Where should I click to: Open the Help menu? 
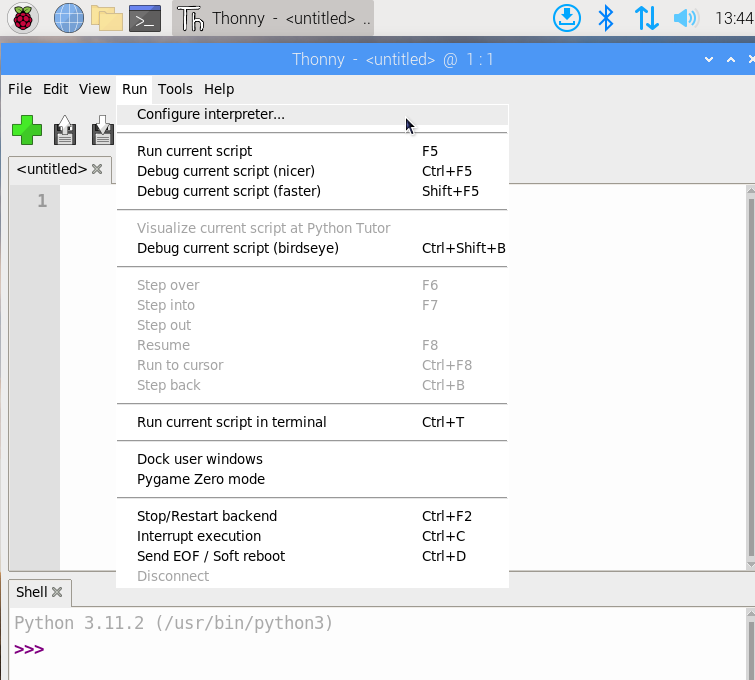pyautogui.click(x=219, y=89)
